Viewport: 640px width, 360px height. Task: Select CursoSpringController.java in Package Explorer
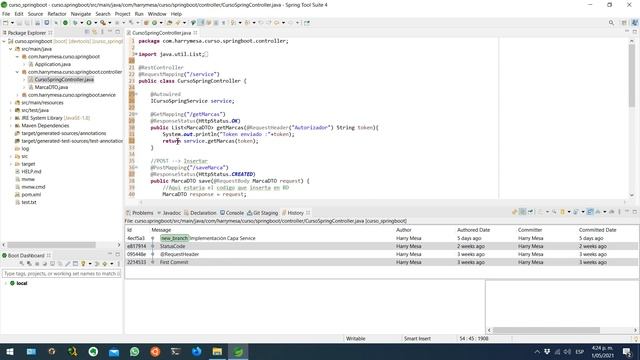click(64, 80)
